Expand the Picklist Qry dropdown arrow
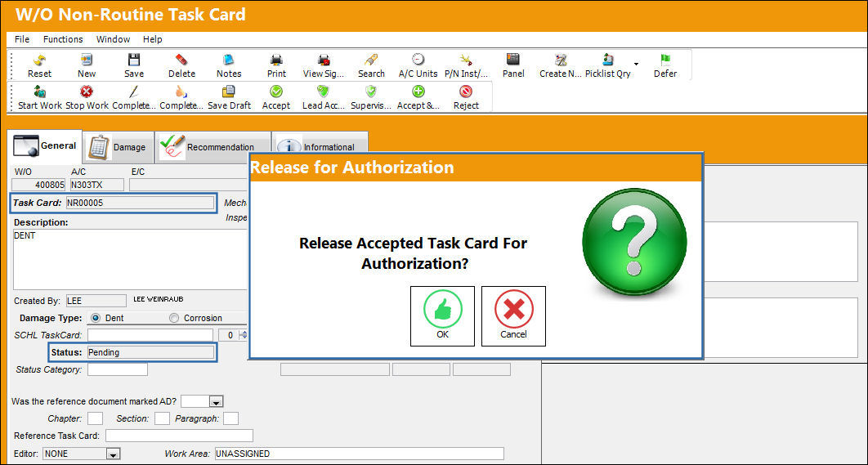The image size is (868, 465). coord(636,65)
